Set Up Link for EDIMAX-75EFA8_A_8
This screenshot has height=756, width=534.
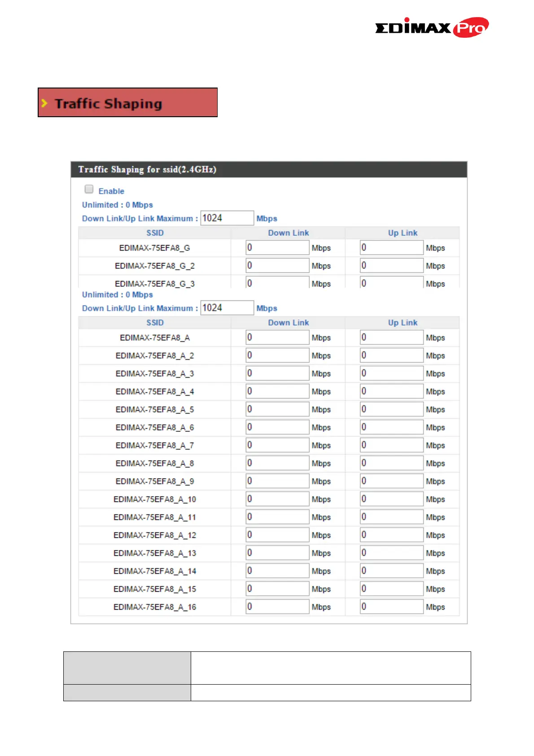pos(392,463)
